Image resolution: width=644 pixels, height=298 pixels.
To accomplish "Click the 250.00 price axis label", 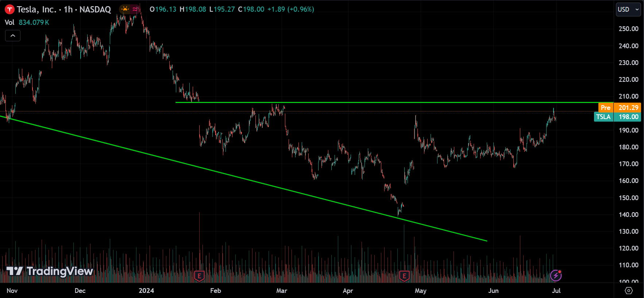I will [628, 29].
